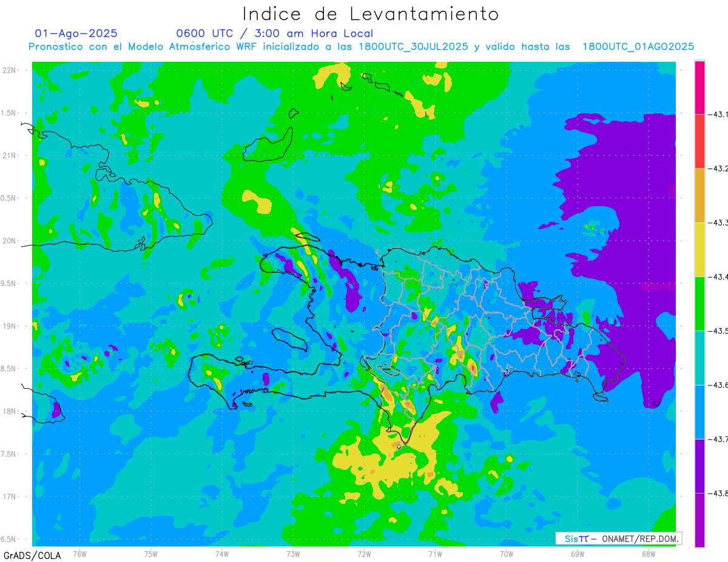Click latitude label "22N"
The width and height of the screenshot is (728, 562).
(x=8, y=70)
